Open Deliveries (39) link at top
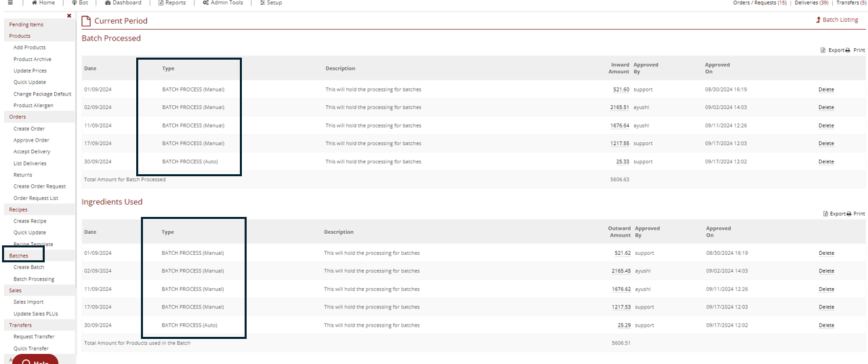The image size is (868, 364). [x=812, y=3]
